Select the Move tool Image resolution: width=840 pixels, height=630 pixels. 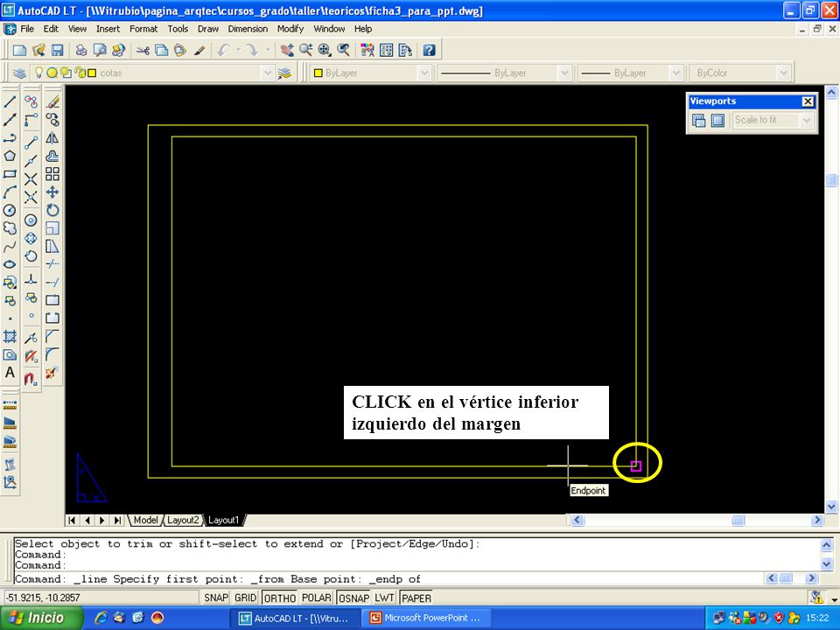pos(52,192)
